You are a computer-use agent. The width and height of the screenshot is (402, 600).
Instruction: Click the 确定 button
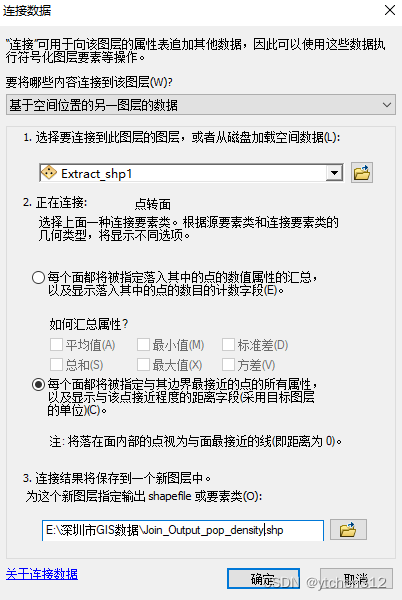point(263,579)
